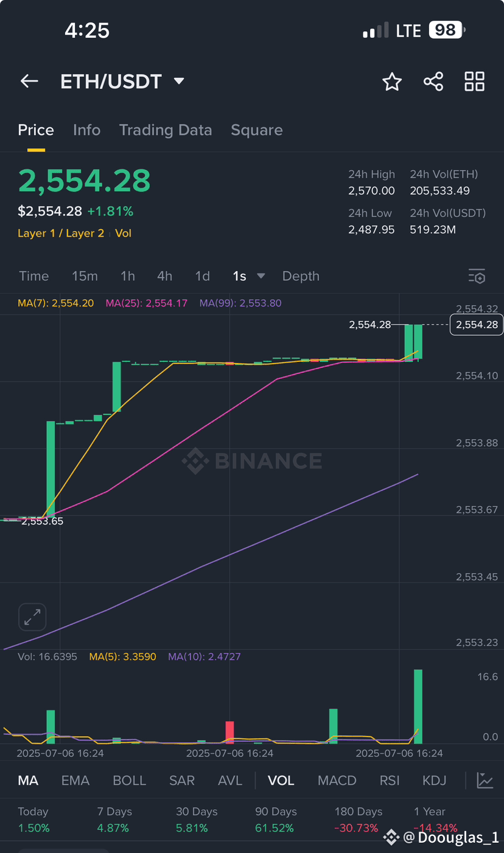
Task: Tap the battery level 98 indicator
Action: pos(447,30)
